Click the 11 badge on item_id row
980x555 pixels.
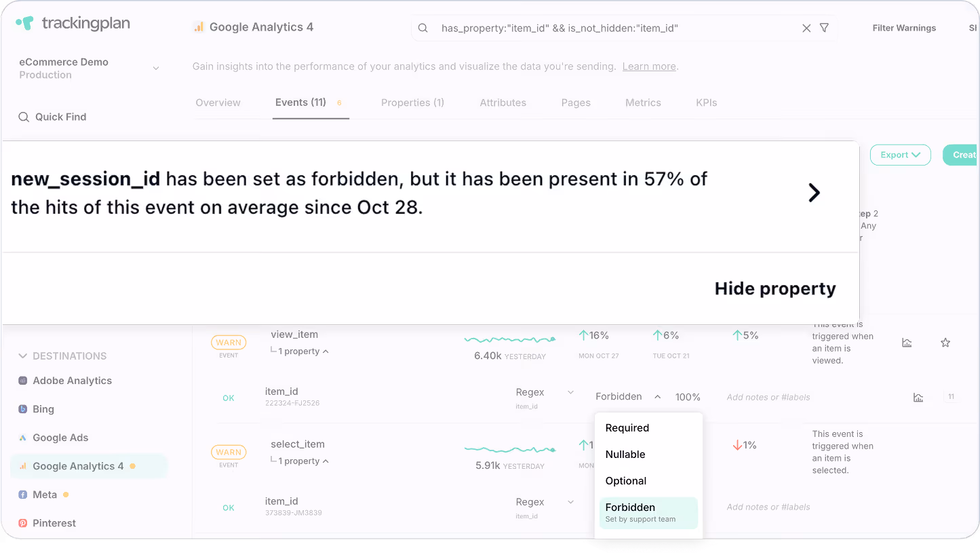[x=951, y=397]
